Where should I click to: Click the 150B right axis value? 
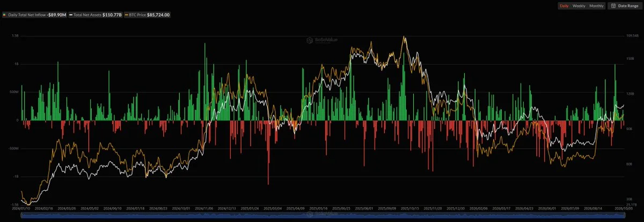pos(630,59)
